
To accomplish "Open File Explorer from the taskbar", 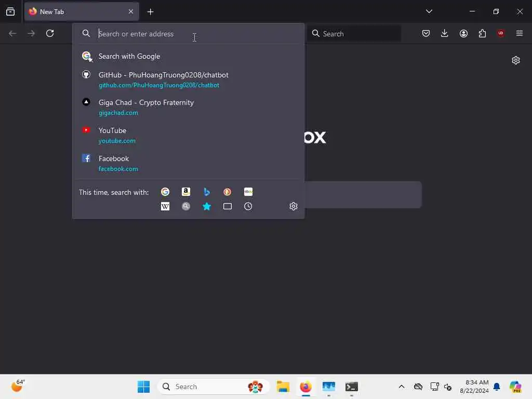I will tap(283, 387).
